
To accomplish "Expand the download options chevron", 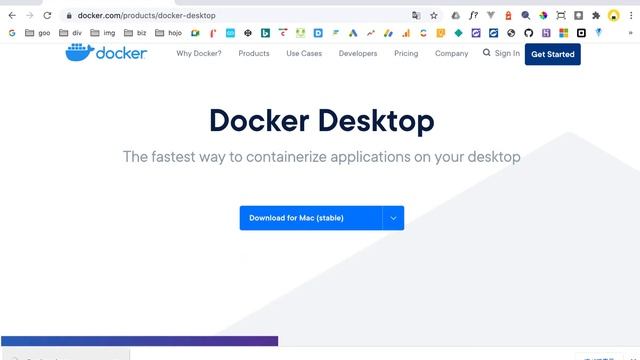I will [393, 218].
